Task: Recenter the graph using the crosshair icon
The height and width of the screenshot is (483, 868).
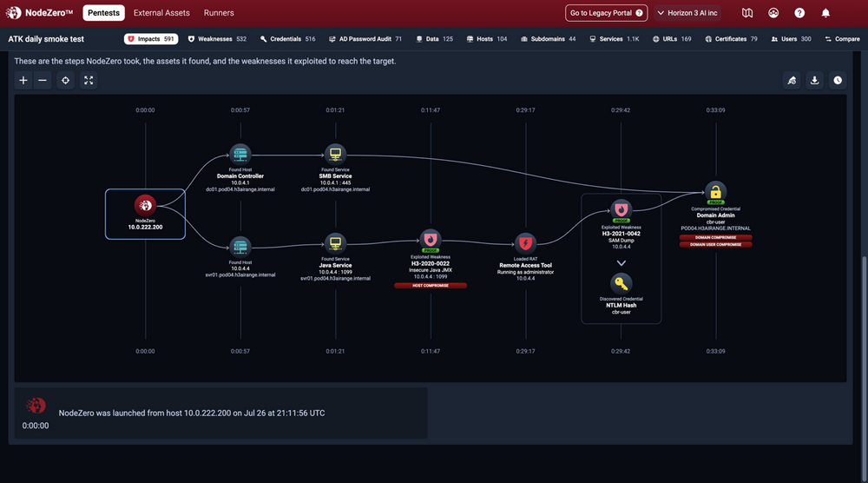Action: [65, 80]
